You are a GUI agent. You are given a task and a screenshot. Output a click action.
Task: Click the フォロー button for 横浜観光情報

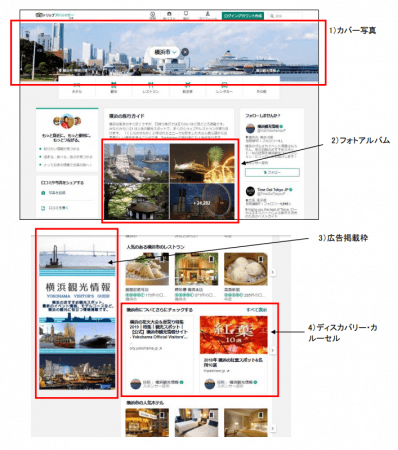(272, 172)
